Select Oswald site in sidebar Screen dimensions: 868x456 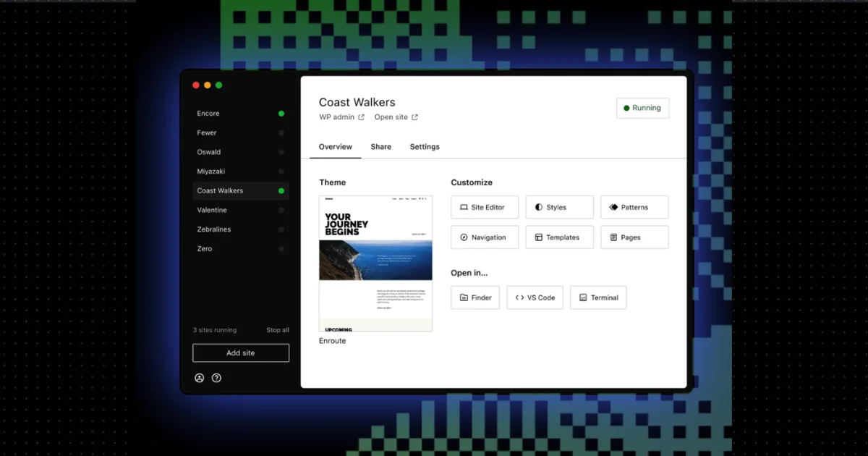click(241, 152)
